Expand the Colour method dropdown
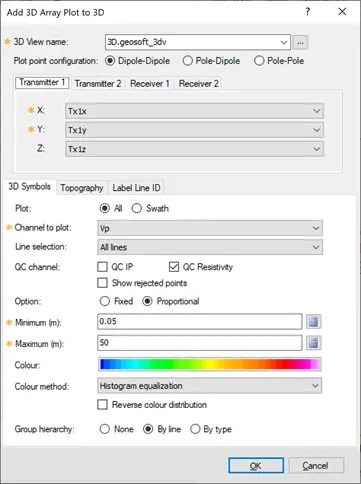Screen dimensions: 361x484 point(210,386)
